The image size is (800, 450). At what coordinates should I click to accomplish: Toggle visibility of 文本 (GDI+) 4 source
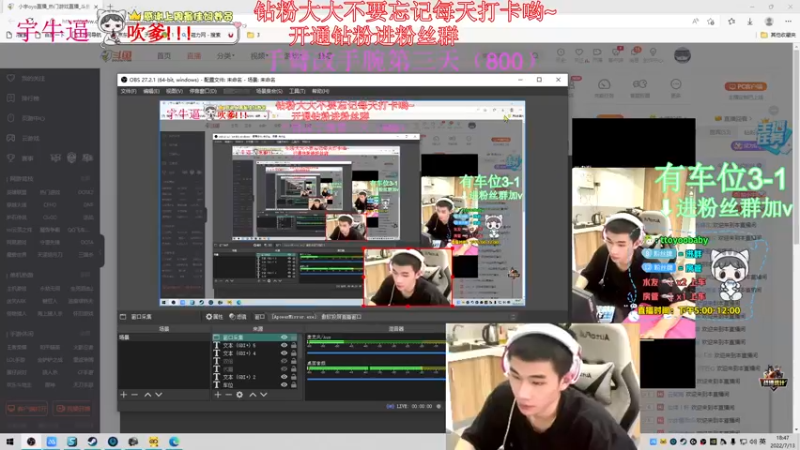tap(284, 353)
